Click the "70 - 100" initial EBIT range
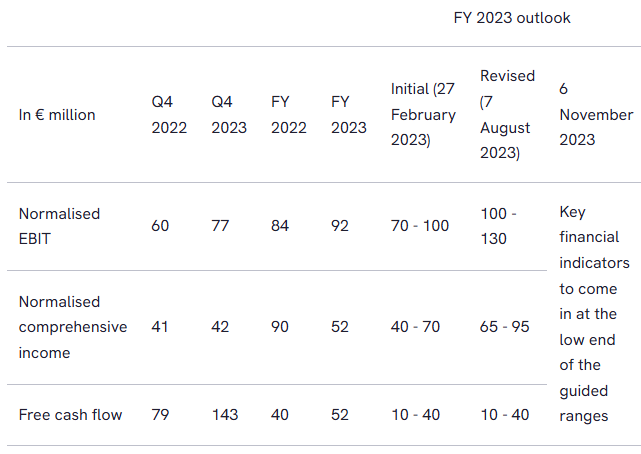The width and height of the screenshot is (641, 454). point(420,226)
